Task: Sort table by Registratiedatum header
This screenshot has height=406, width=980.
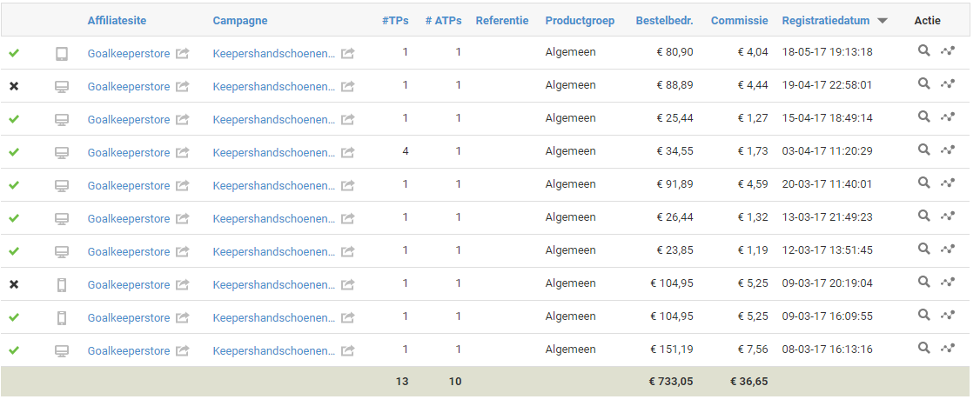Action: coord(826,21)
